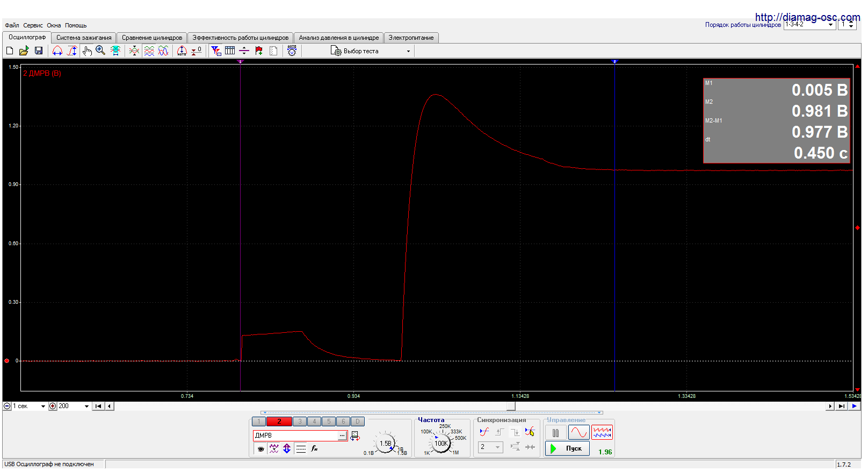Click the overlapping sine waves icon

point(163,51)
